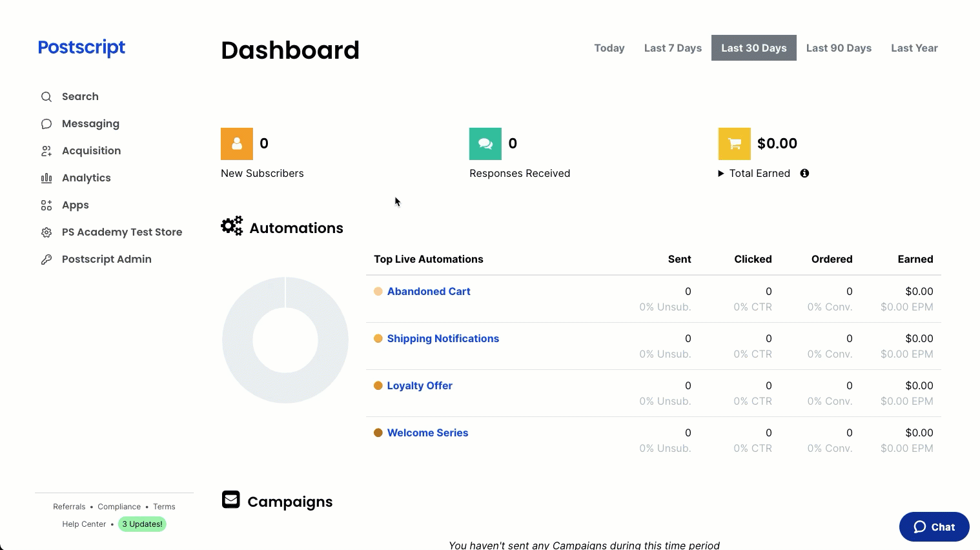980x550 pixels.
Task: Open Analytics using the bar chart icon
Action: tap(46, 178)
